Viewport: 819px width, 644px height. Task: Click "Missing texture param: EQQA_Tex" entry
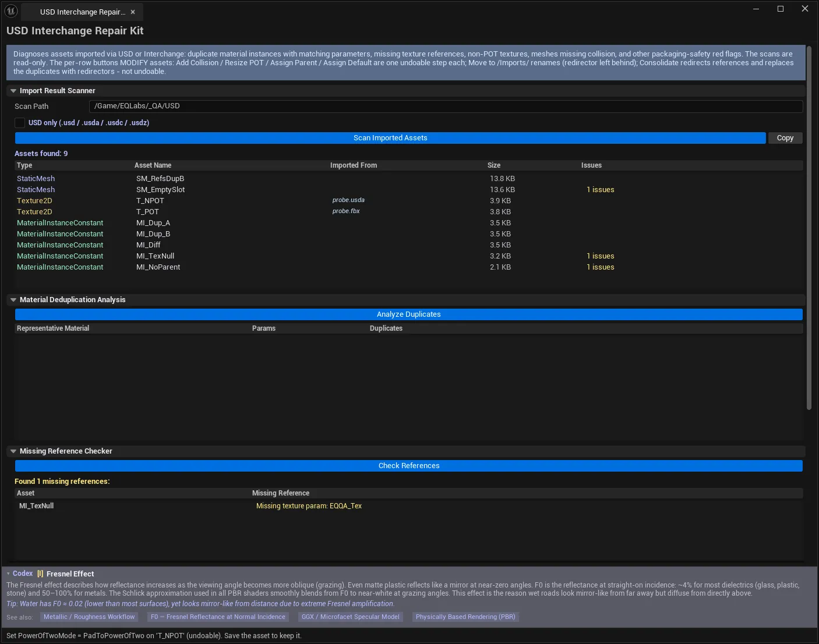coord(309,506)
